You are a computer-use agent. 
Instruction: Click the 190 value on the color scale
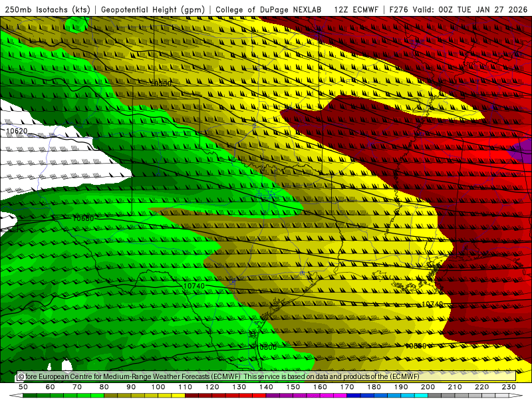tap(401, 387)
